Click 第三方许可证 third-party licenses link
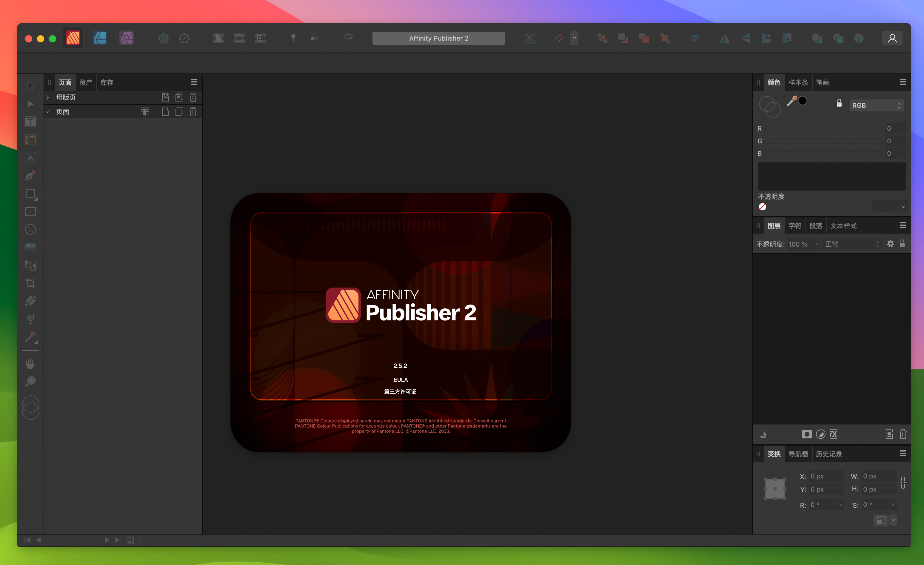Screen dimensions: 924x565 (x=400, y=391)
